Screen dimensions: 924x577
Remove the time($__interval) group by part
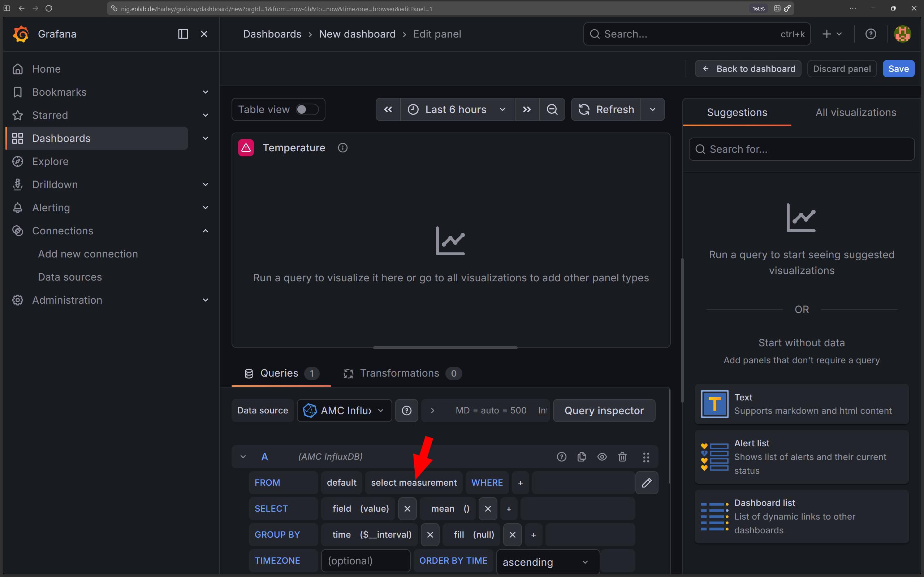(x=430, y=535)
